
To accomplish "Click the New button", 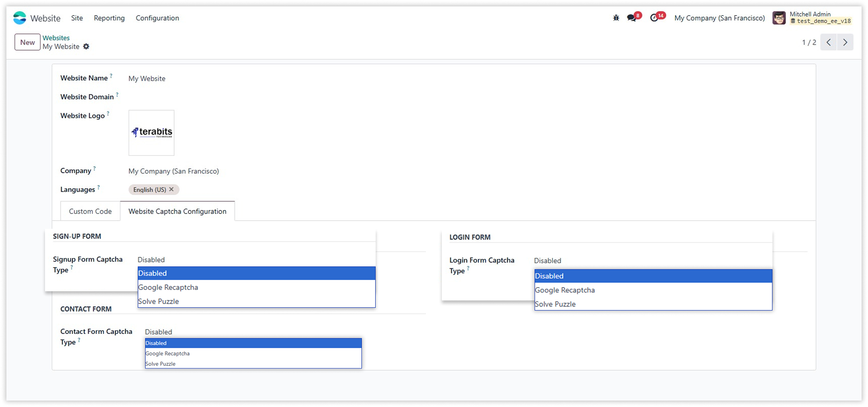I will 28,42.
